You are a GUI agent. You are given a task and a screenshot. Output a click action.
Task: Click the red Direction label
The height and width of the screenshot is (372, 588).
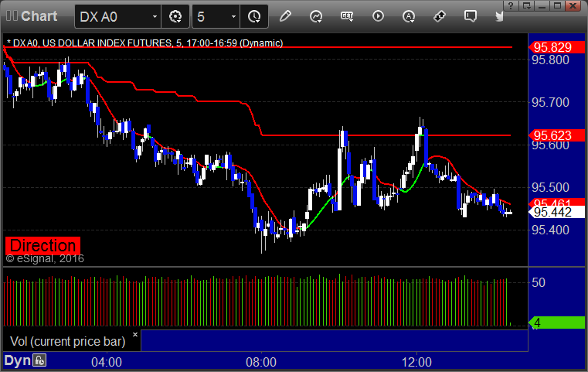42,245
